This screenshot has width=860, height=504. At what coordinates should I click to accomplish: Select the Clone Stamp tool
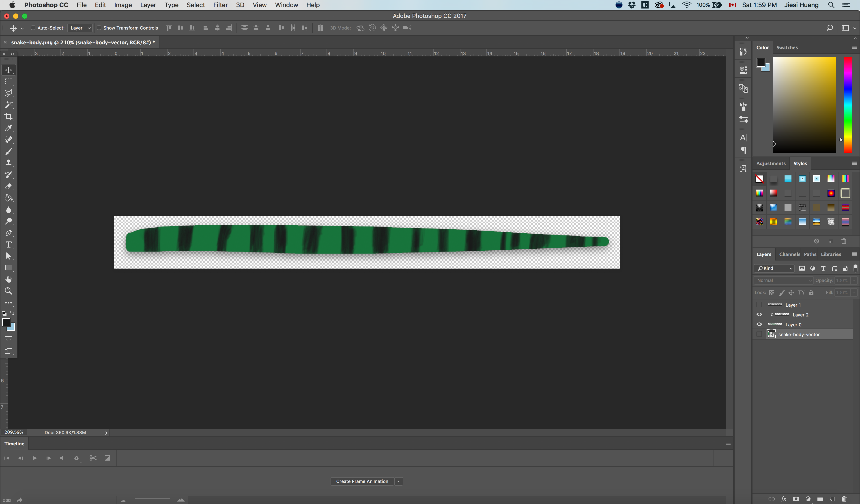[9, 163]
